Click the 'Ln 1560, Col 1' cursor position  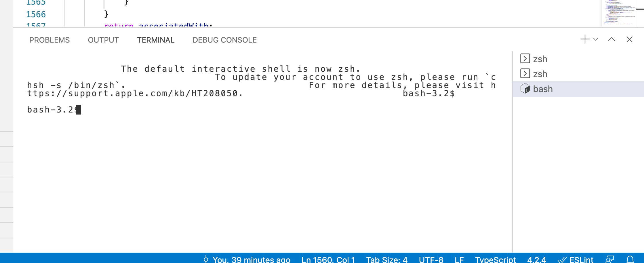tap(328, 260)
